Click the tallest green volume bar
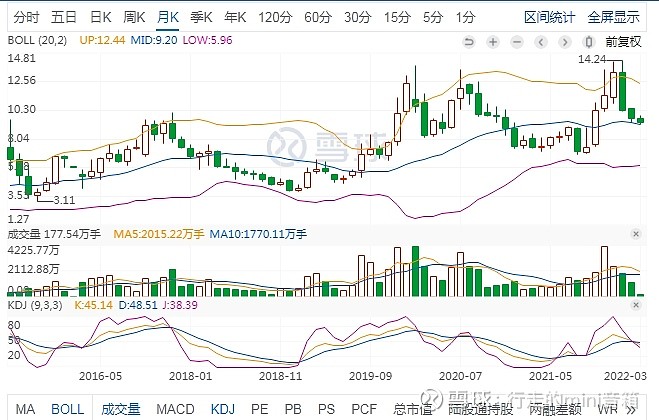 tap(413, 273)
